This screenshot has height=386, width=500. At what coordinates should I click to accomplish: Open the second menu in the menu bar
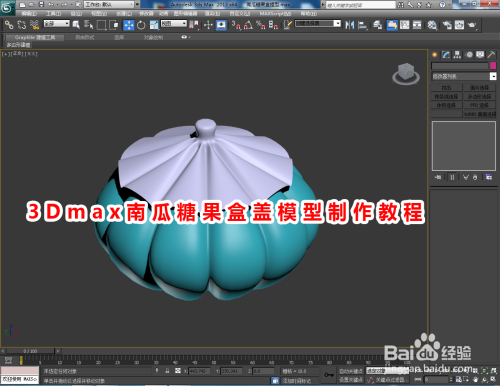53,14
